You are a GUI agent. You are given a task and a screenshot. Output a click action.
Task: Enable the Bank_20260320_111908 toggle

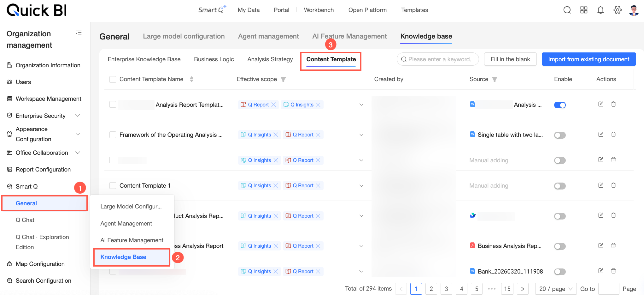[560, 272]
